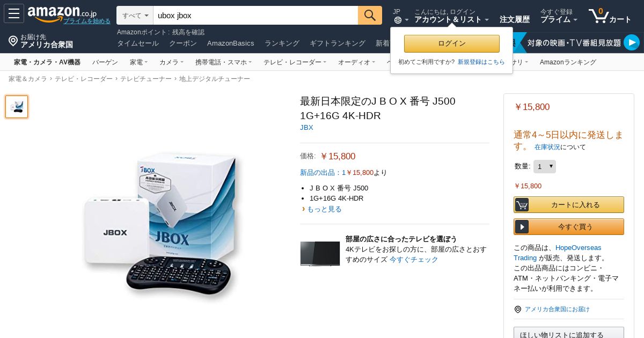Open the 数量 quantity dropdown

[544, 166]
